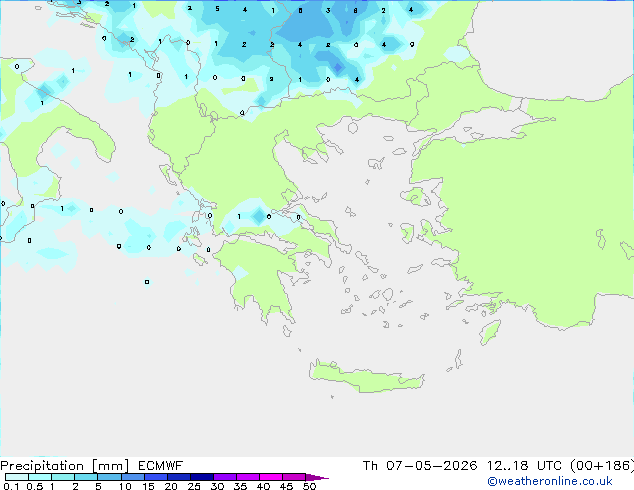
Task: Click the legend value '15'
Action: pos(148,486)
